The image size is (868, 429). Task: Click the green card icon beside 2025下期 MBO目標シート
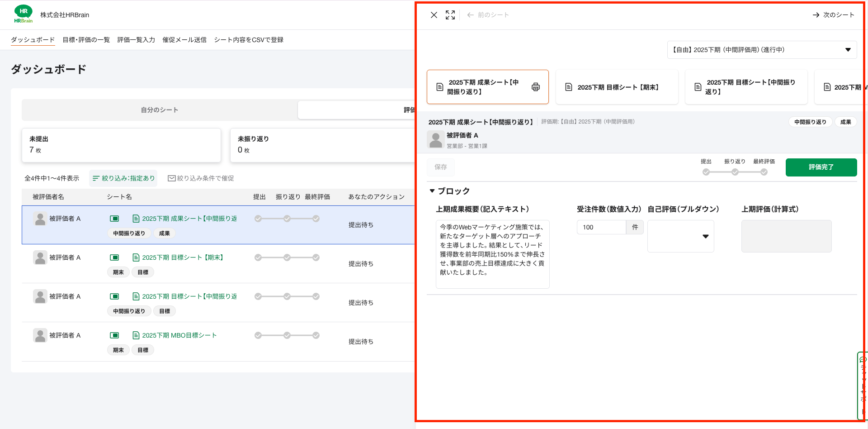[114, 335]
